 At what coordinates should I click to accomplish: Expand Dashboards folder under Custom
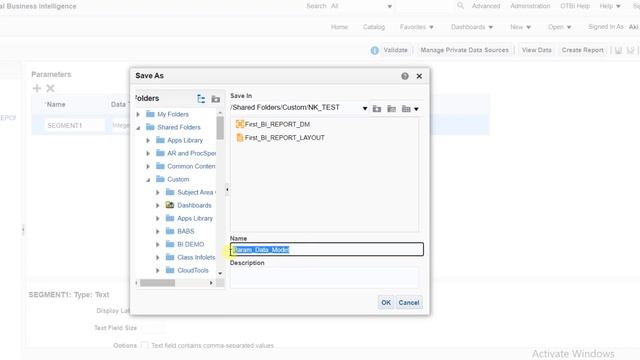(x=158, y=205)
